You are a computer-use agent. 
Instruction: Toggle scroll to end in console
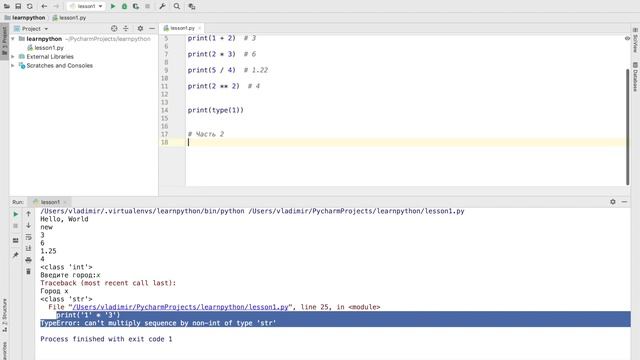pos(29,249)
